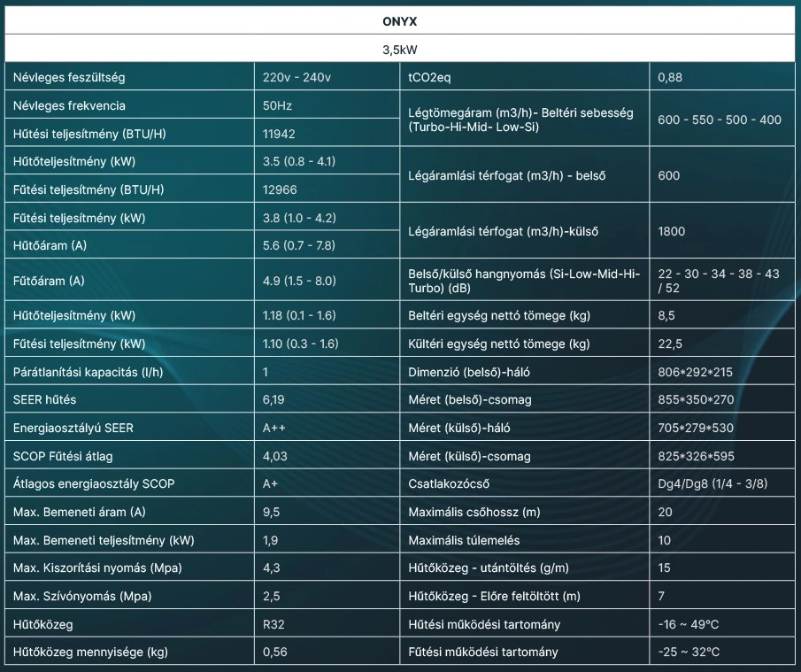Click the 12966 heating BTU value
801x672 pixels.
pos(280,189)
